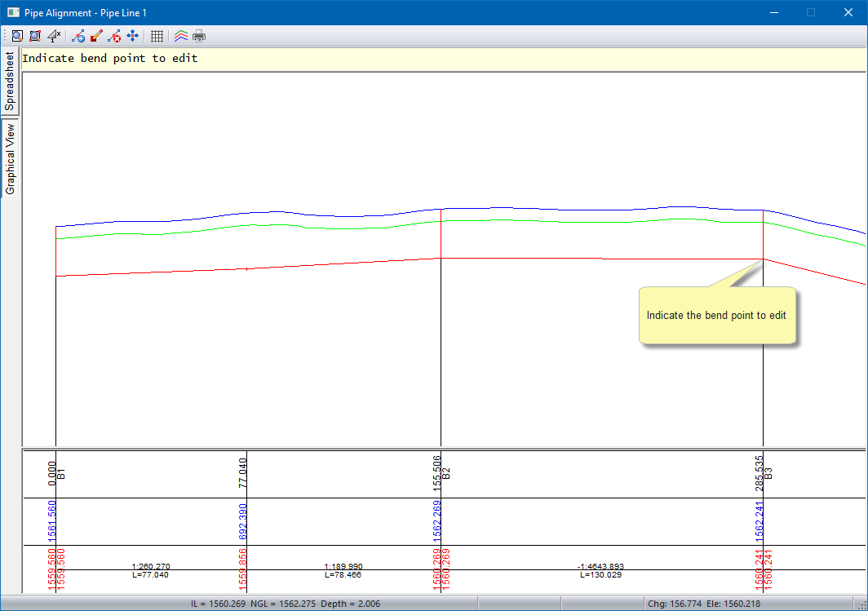
Task: Click the colored layers lines icon
Action: (x=181, y=36)
